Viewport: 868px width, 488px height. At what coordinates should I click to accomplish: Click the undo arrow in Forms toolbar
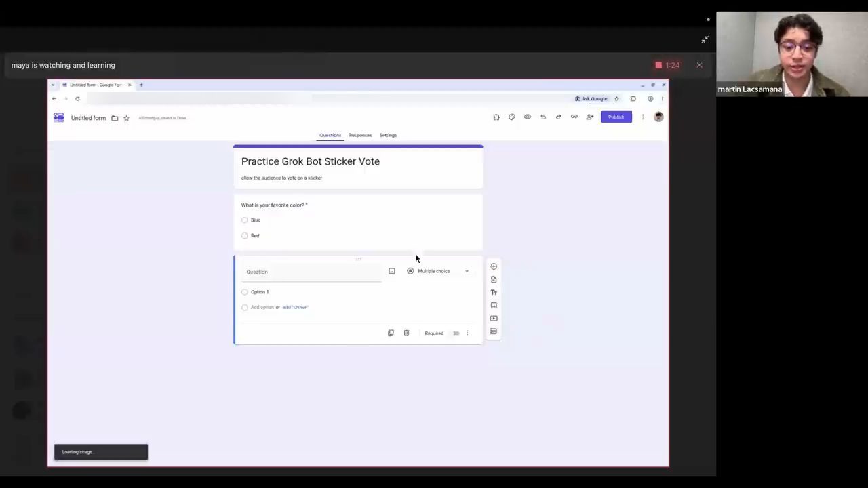point(543,117)
